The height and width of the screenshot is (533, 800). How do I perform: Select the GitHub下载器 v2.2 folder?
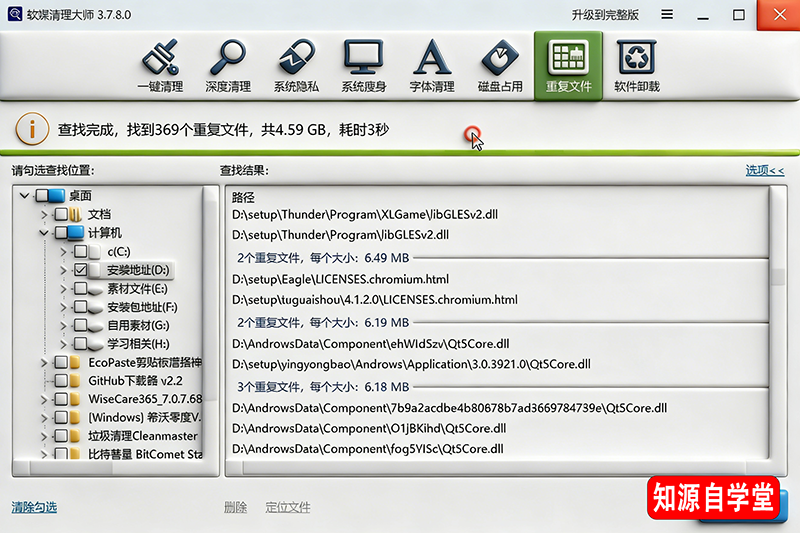click(x=135, y=381)
